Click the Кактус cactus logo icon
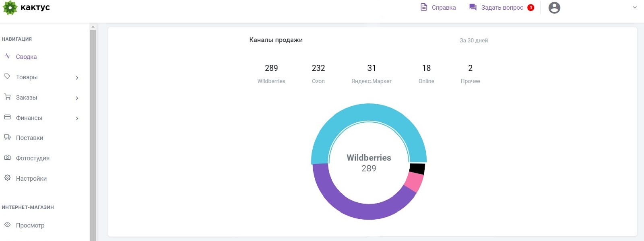The height and width of the screenshot is (241, 644). 10,8
